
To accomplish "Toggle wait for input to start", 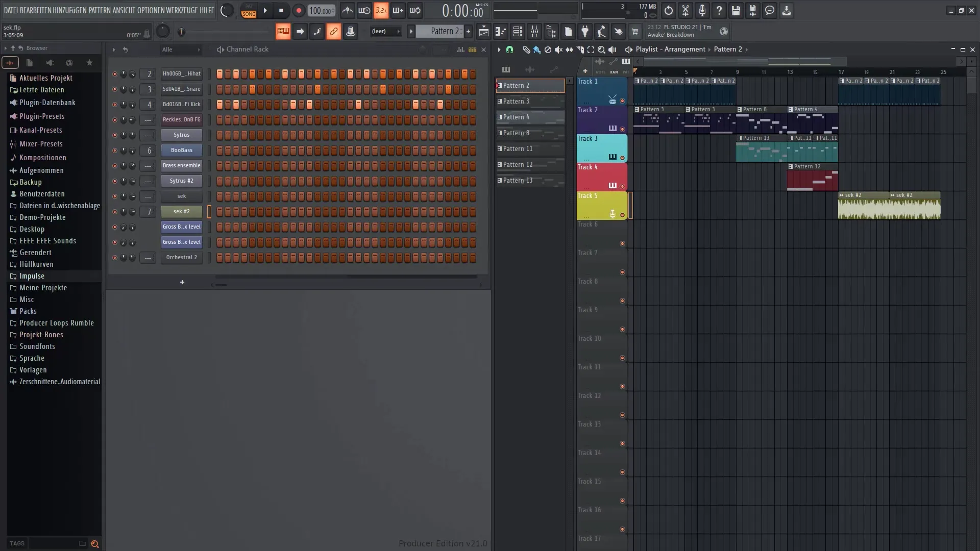I will tap(364, 10).
